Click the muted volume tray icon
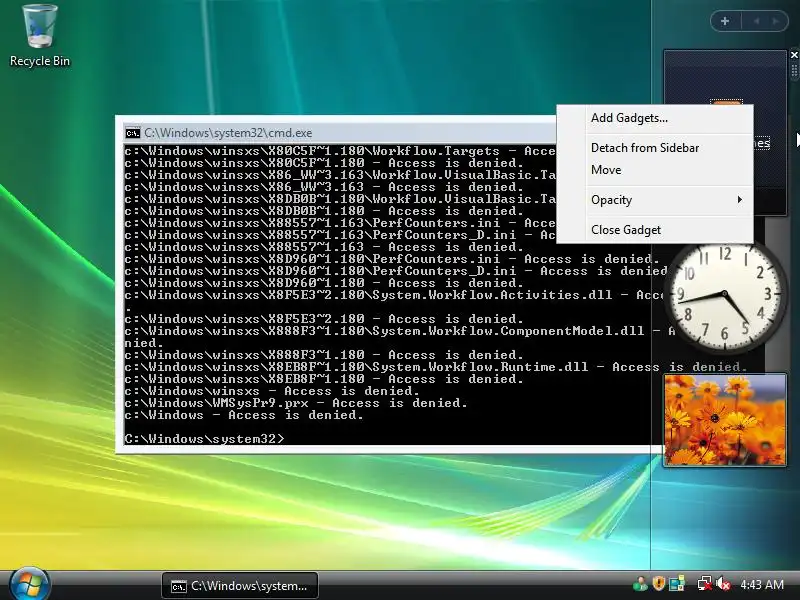800x600 pixels. point(722,584)
